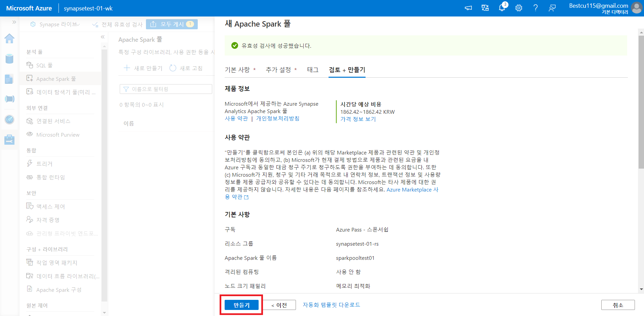Open the Home hub icon
Image resolution: width=644 pixels, height=316 pixels.
[x=9, y=39]
